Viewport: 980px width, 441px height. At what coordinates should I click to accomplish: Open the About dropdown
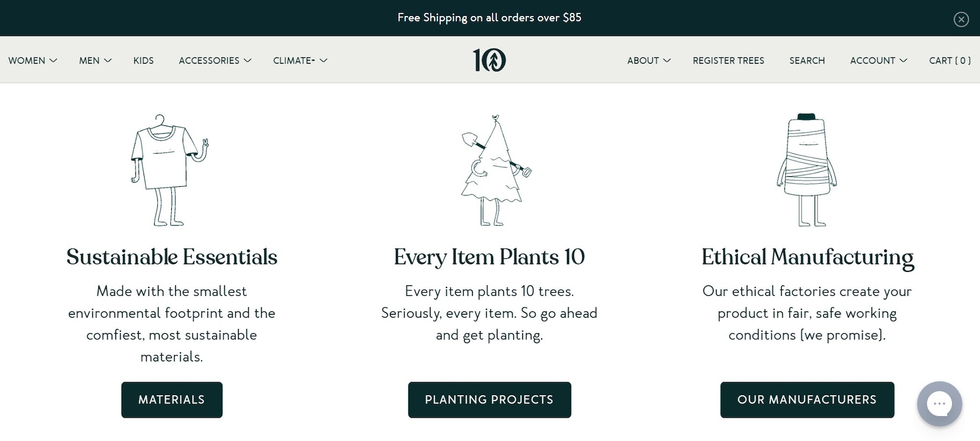click(648, 61)
